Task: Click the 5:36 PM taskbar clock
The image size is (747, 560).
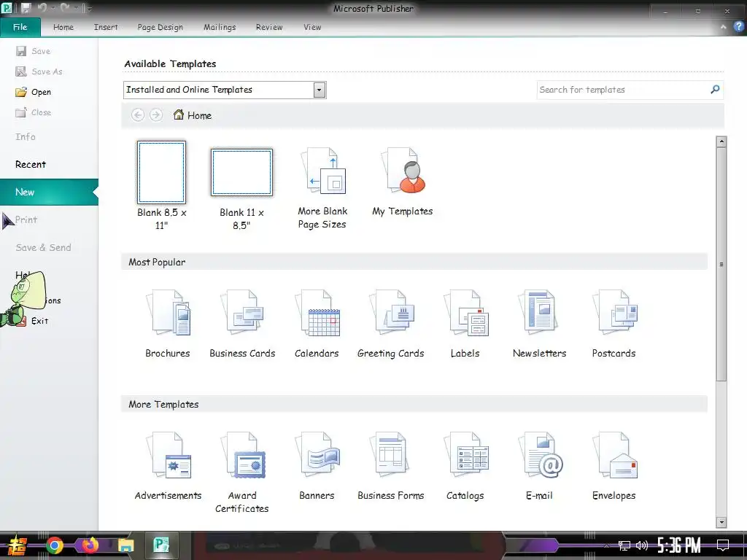Action: [679, 545]
